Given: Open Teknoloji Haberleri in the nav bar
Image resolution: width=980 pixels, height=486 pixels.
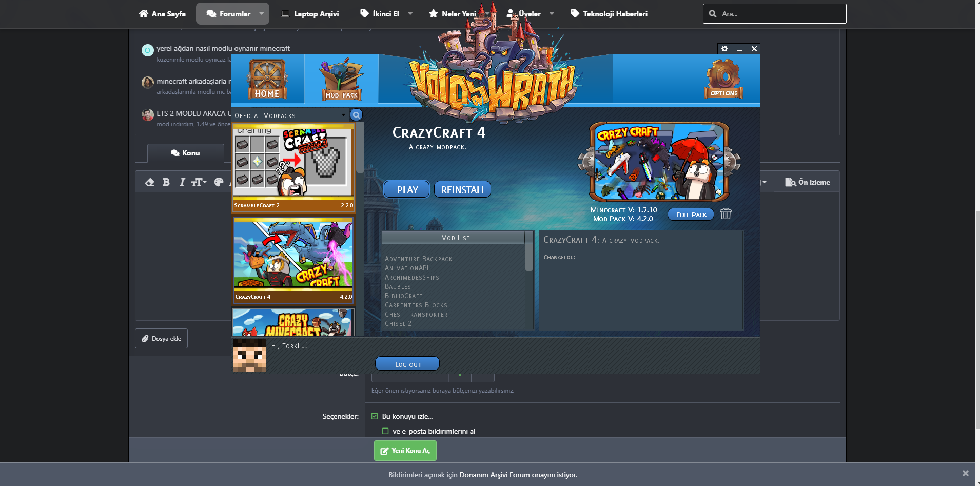Looking at the screenshot, I should click(609, 14).
